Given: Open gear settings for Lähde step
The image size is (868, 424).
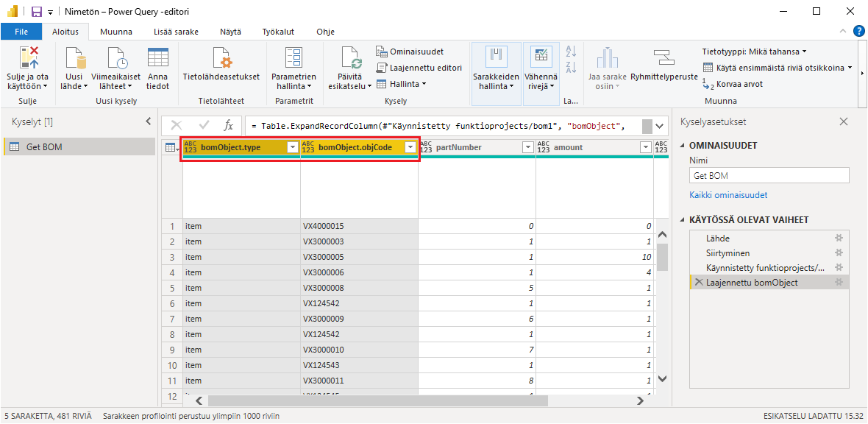Looking at the screenshot, I should pos(839,239).
